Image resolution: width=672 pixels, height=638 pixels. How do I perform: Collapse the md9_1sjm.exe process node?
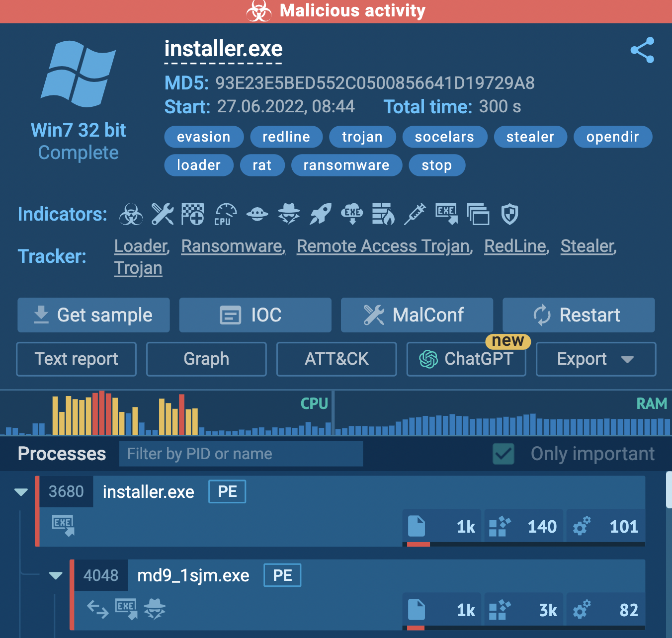(56, 575)
